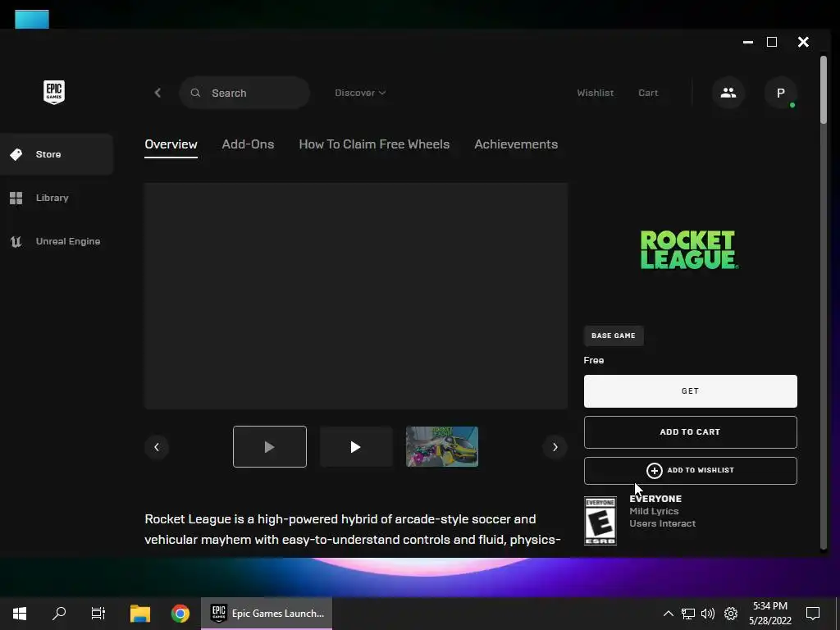Minimize the Epic Games Launcher window

748,42
